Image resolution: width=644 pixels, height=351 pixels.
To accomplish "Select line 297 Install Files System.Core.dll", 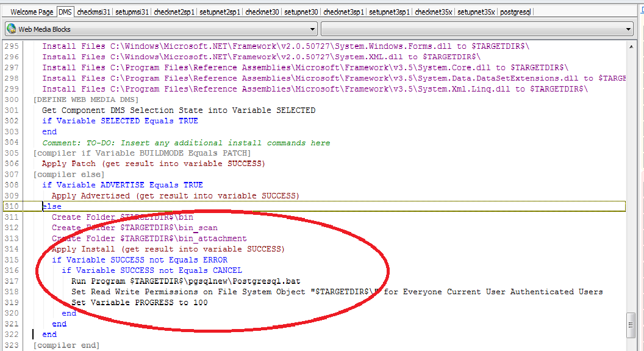I will pos(305,67).
